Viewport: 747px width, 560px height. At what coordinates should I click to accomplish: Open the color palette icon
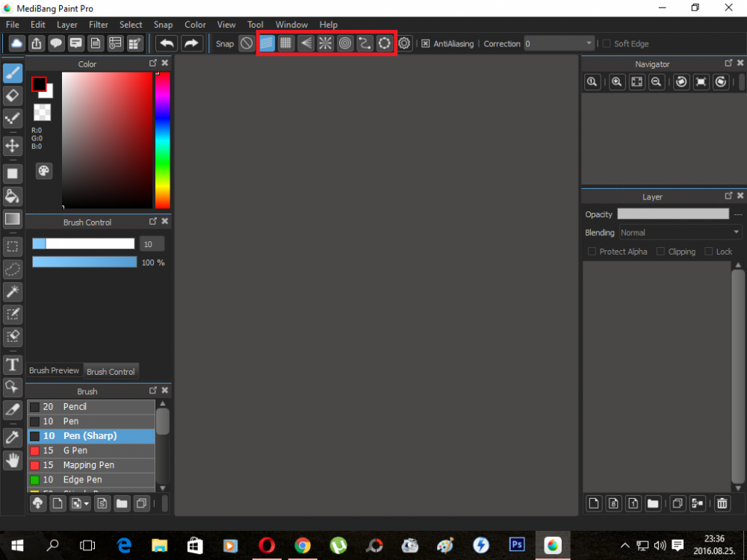point(44,171)
